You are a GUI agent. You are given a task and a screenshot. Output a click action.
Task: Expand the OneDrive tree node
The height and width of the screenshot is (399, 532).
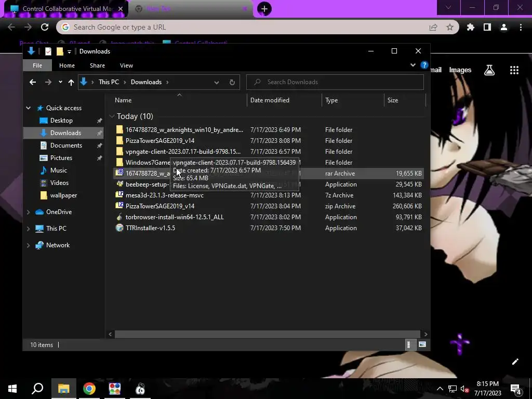click(x=29, y=212)
